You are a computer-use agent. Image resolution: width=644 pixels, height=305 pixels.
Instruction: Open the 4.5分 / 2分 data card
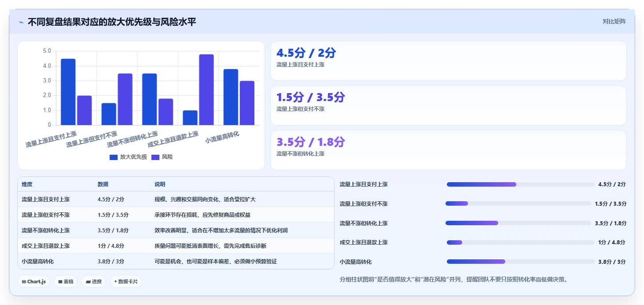[x=448, y=61]
